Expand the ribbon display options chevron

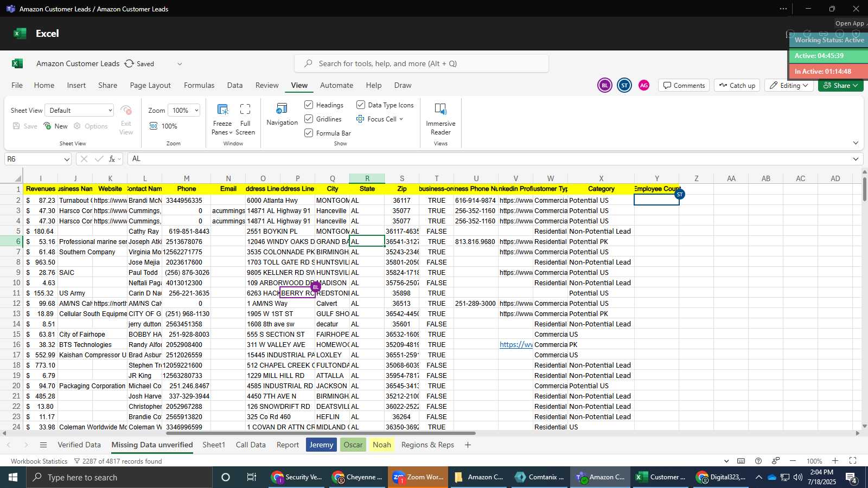point(856,143)
